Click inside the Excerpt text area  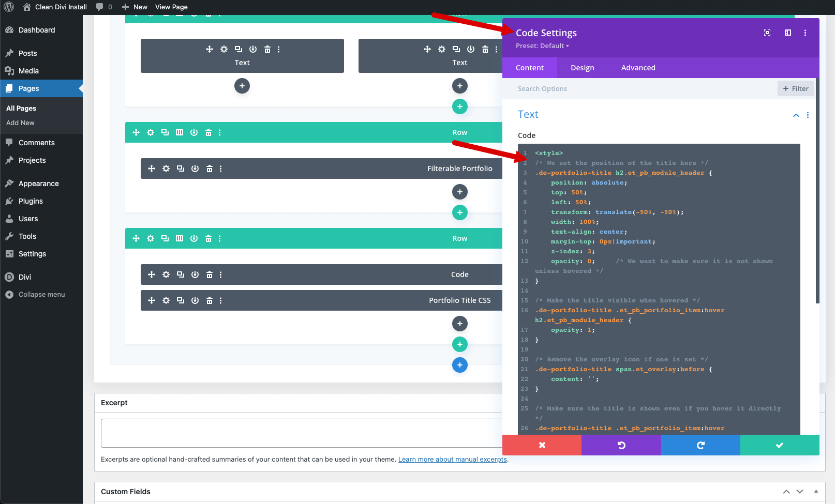click(302, 433)
